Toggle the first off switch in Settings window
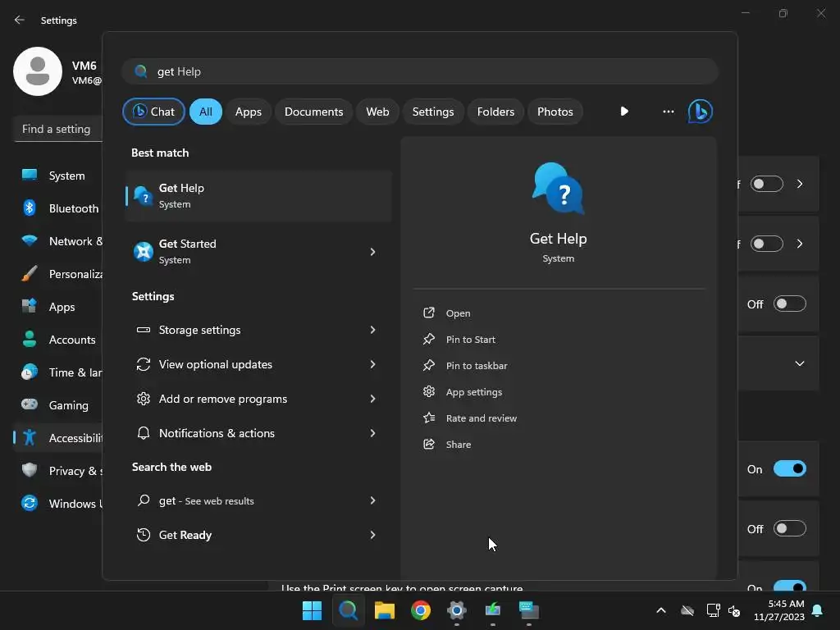The width and height of the screenshot is (840, 630). point(767,184)
